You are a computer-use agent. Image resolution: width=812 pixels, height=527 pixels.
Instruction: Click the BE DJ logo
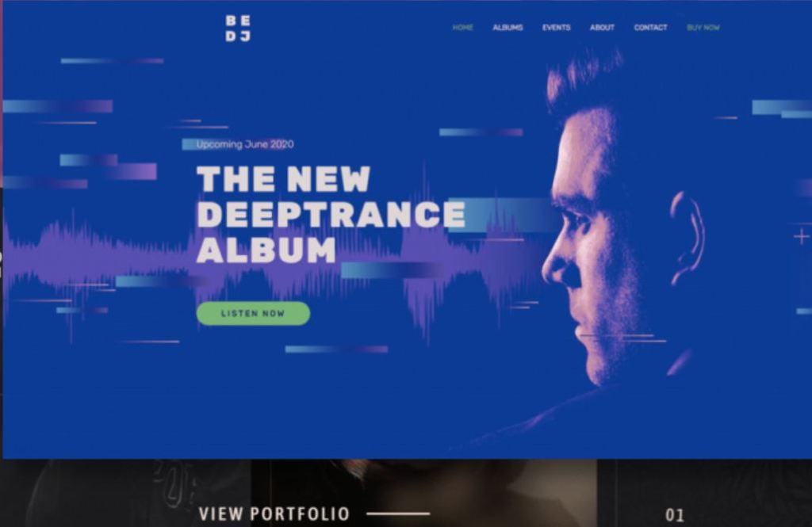point(238,29)
